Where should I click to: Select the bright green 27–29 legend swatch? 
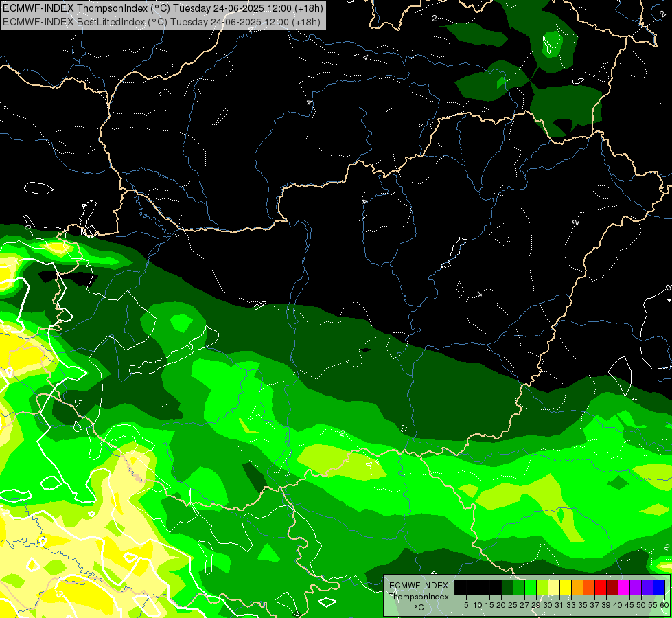[x=531, y=587]
